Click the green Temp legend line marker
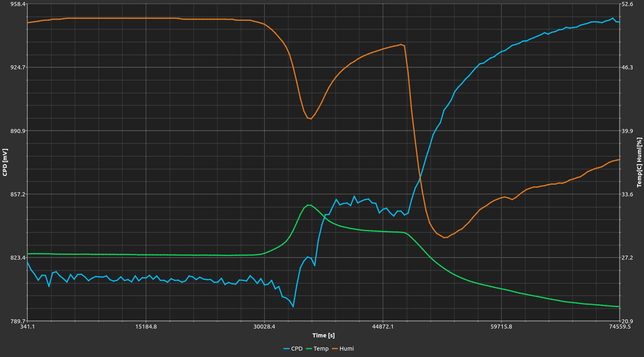Screen dimensions: 644x357 [x=309, y=349]
